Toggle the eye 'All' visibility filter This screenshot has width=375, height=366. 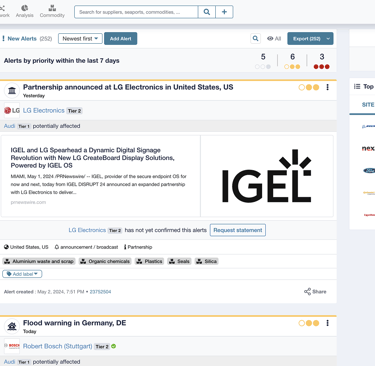pos(274,39)
